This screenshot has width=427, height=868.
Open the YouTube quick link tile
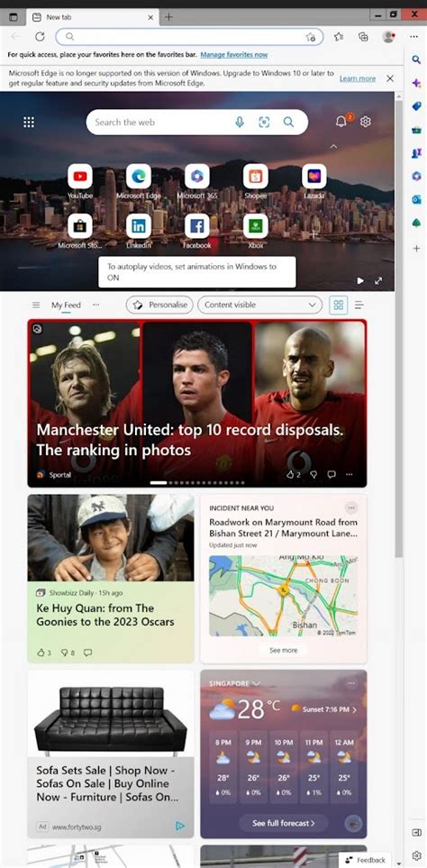80,177
